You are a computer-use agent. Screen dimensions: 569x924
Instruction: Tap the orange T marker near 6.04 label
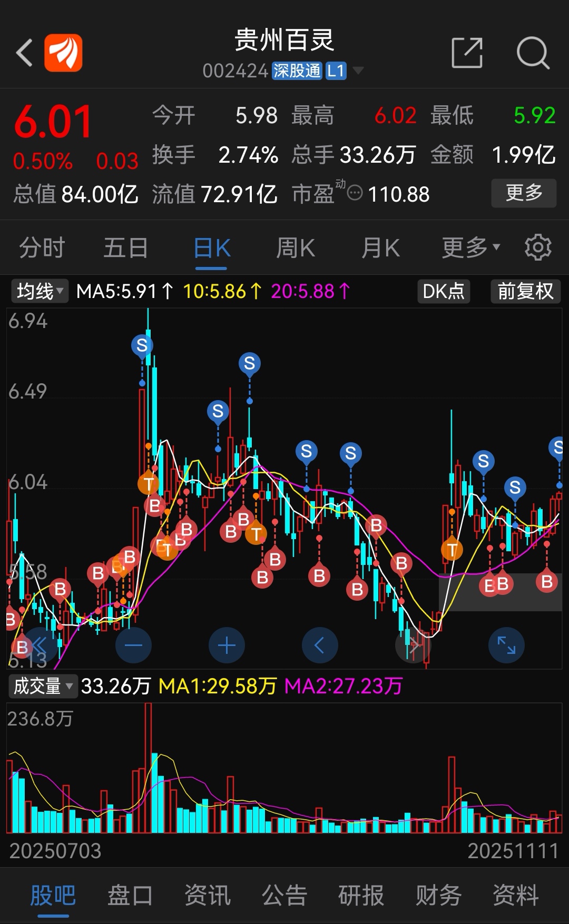click(149, 484)
